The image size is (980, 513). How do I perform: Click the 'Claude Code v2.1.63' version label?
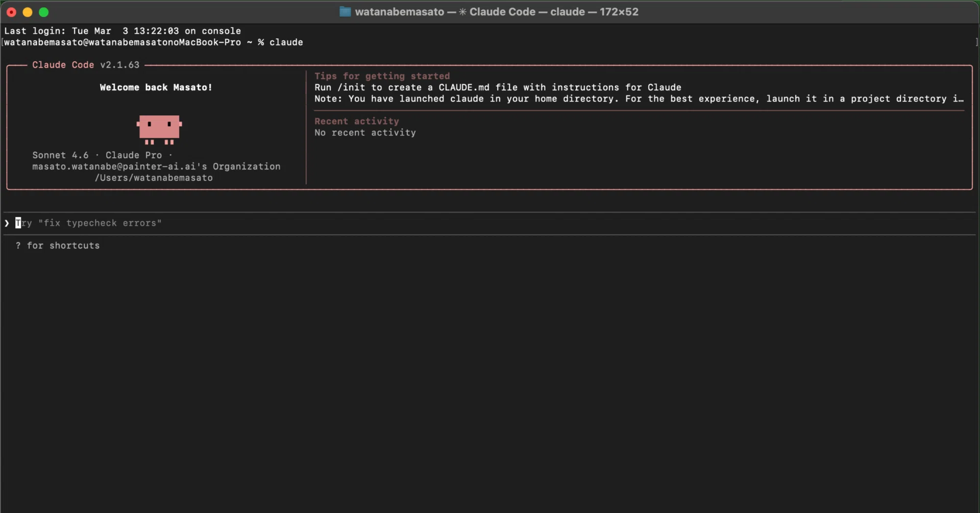86,65
